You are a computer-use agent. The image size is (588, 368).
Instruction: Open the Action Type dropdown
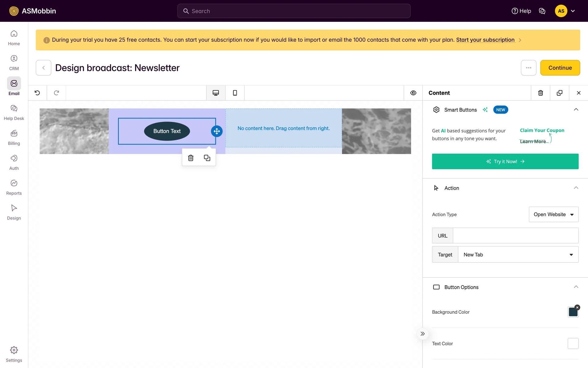(553, 214)
